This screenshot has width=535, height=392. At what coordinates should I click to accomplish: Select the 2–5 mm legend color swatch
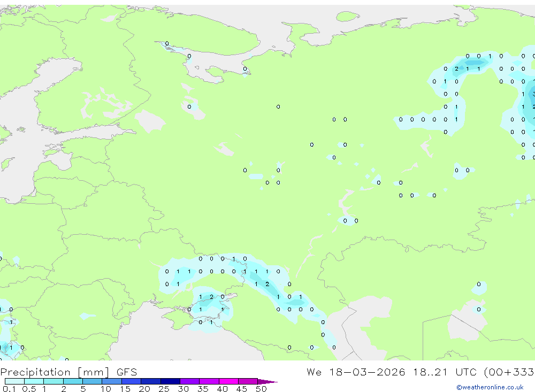73,381
